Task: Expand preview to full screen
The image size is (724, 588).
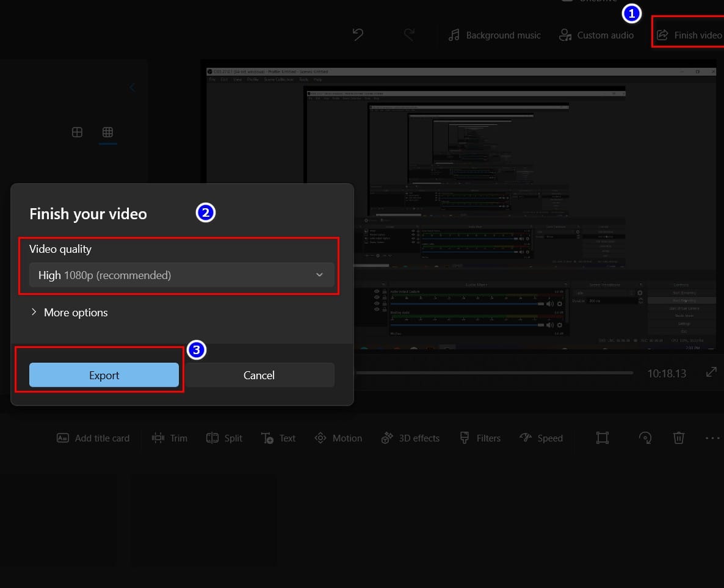Action: coord(711,372)
